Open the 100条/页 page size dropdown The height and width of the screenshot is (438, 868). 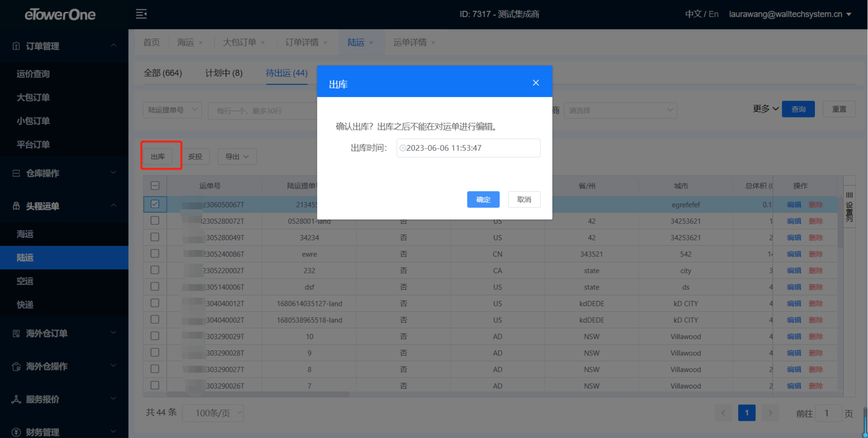click(213, 413)
